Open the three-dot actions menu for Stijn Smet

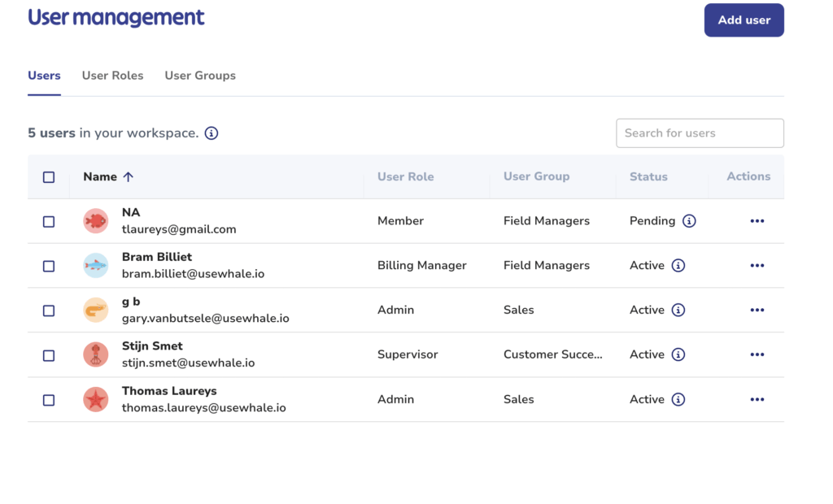point(757,354)
